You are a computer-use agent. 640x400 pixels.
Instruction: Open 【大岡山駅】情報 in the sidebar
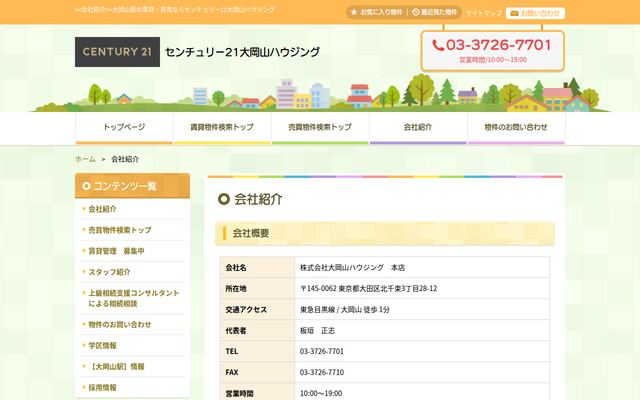click(x=116, y=367)
